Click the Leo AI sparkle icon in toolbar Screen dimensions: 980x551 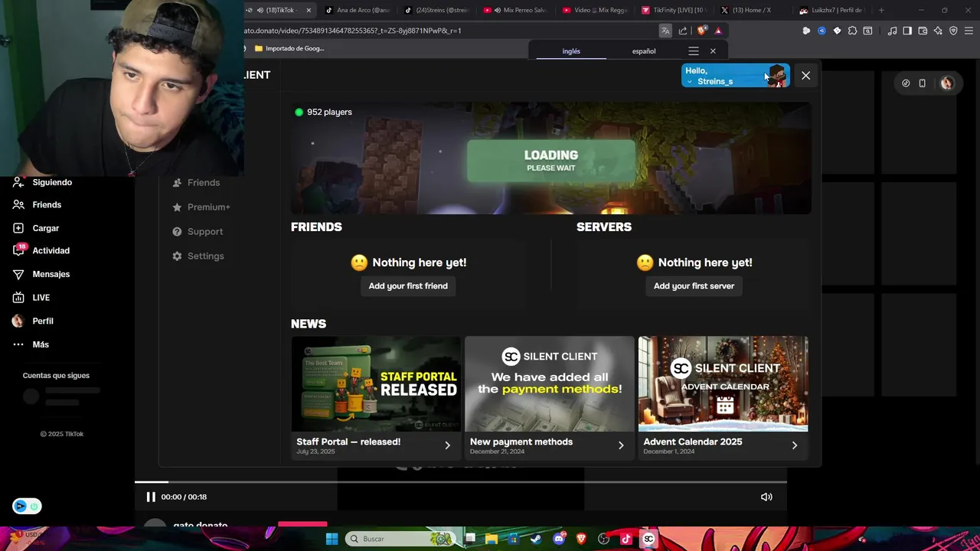(938, 31)
